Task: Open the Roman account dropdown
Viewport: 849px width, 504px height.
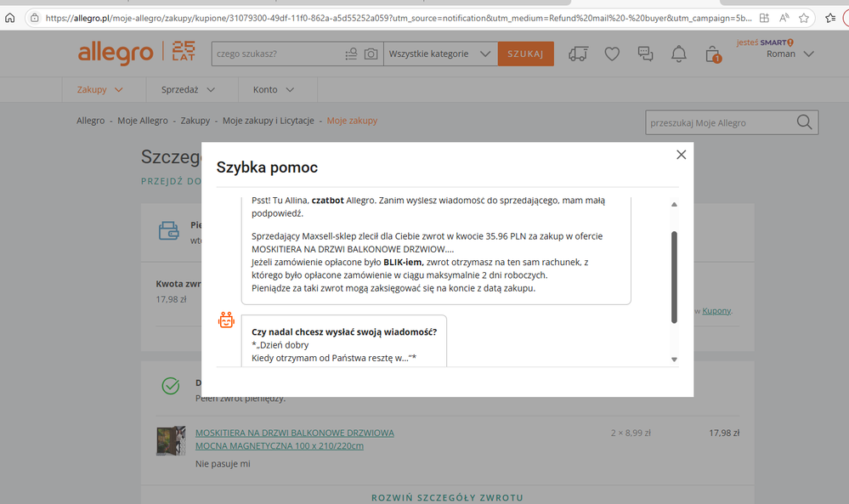Action: [790, 54]
